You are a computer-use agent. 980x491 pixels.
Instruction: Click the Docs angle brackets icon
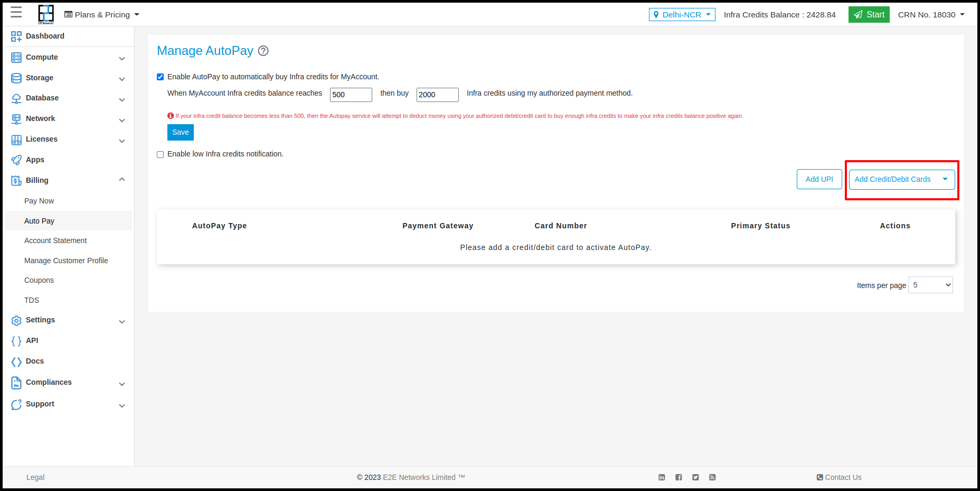pyautogui.click(x=16, y=362)
